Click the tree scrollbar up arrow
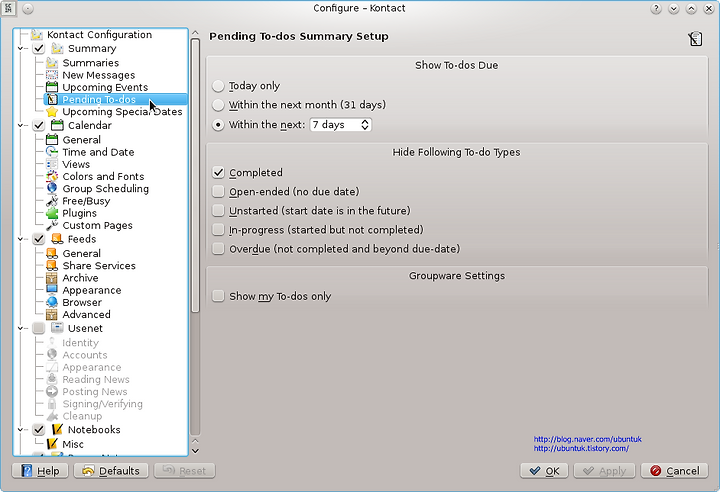Viewport: 720px width, 492px height. [195, 33]
